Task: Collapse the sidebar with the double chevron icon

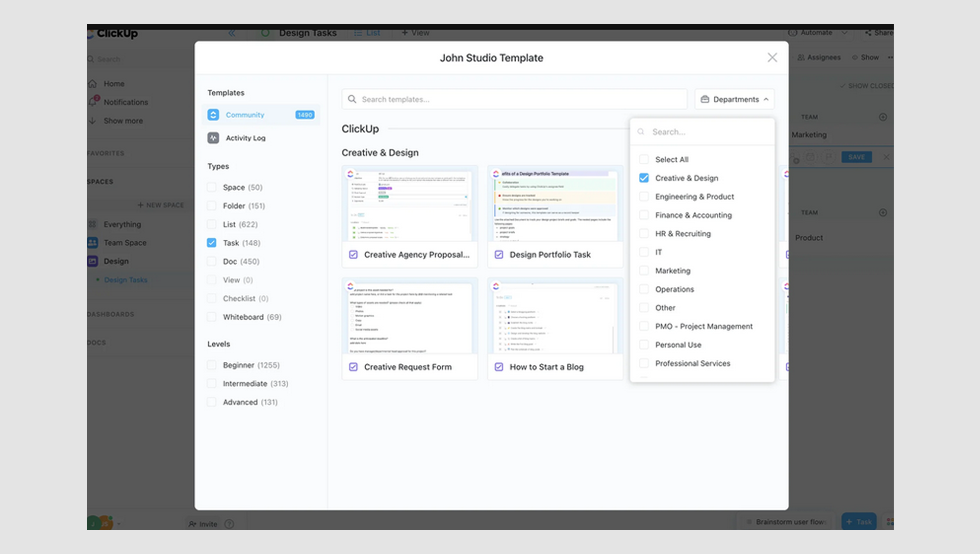Action: pos(232,33)
